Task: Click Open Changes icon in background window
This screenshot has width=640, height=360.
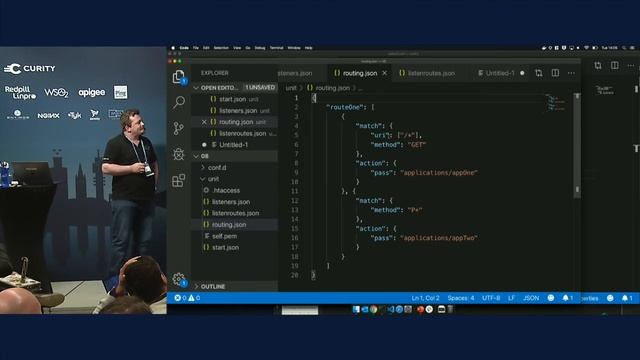Action: (x=598, y=65)
